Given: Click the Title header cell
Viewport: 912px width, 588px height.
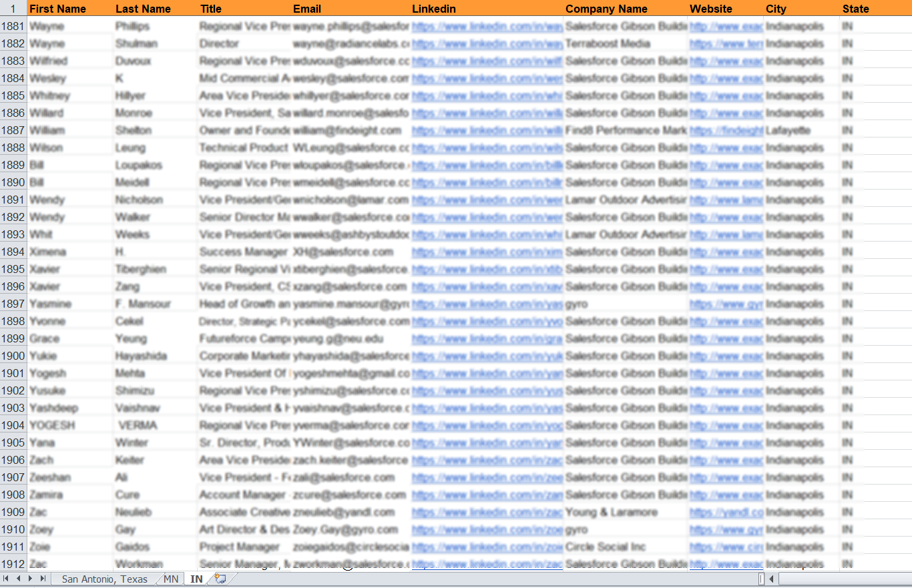Looking at the screenshot, I should point(244,9).
